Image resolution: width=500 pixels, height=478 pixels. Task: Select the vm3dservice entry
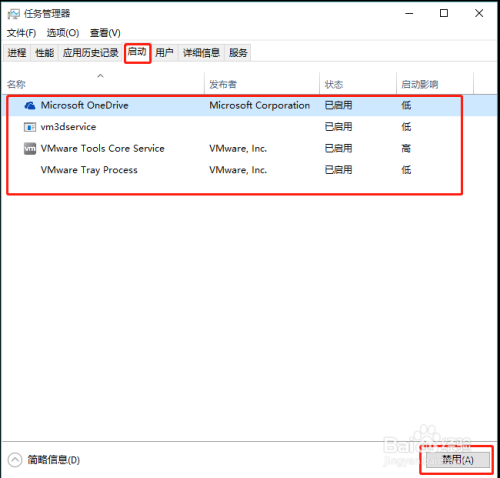[68, 127]
